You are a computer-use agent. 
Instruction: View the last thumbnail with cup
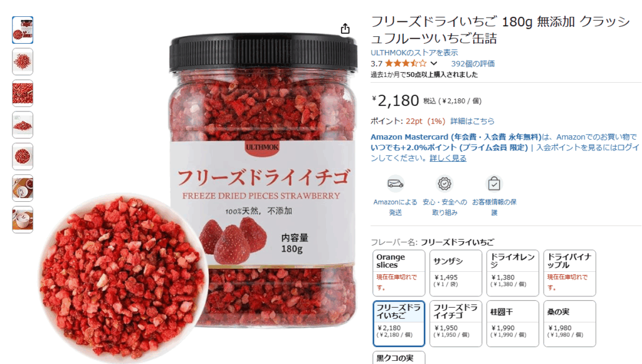pyautogui.click(x=23, y=220)
